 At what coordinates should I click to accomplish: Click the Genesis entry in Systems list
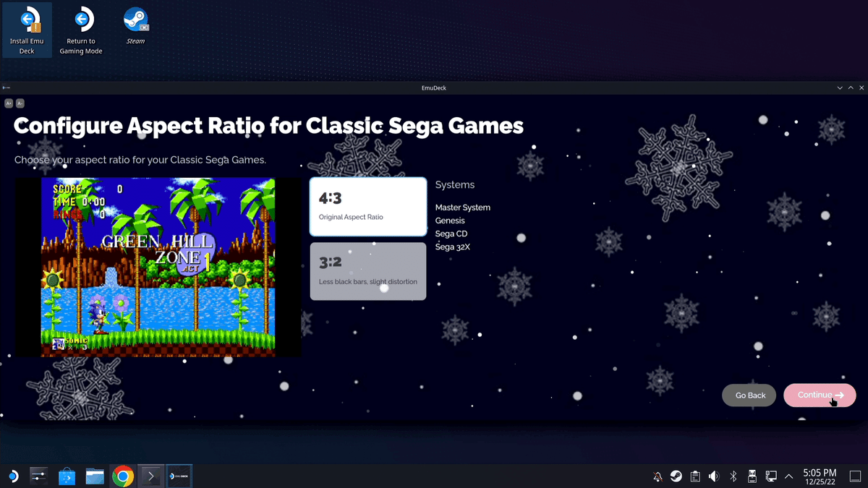click(450, 221)
